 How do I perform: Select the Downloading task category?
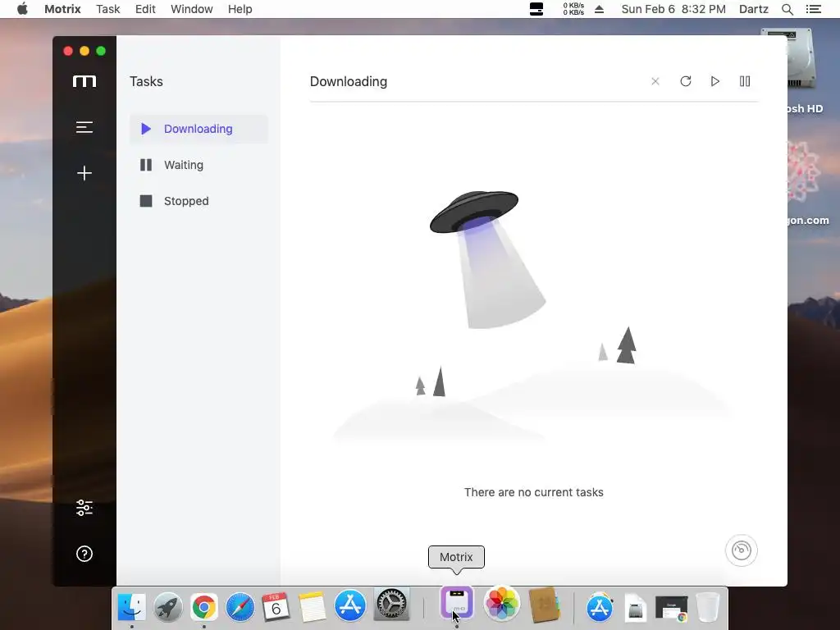click(199, 129)
